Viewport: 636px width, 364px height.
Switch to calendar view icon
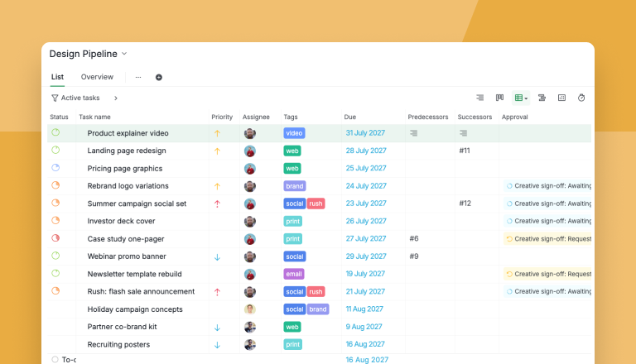[x=561, y=98]
